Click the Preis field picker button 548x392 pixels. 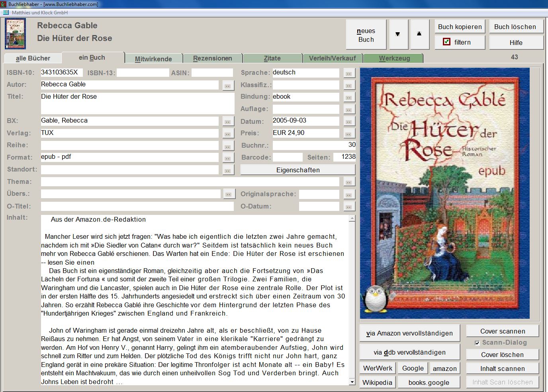pos(349,134)
